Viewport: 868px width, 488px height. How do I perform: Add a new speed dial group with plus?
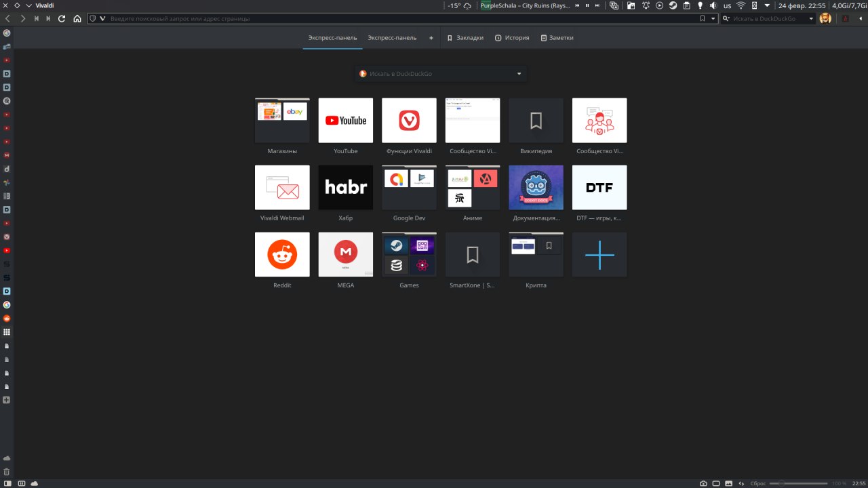click(x=431, y=38)
